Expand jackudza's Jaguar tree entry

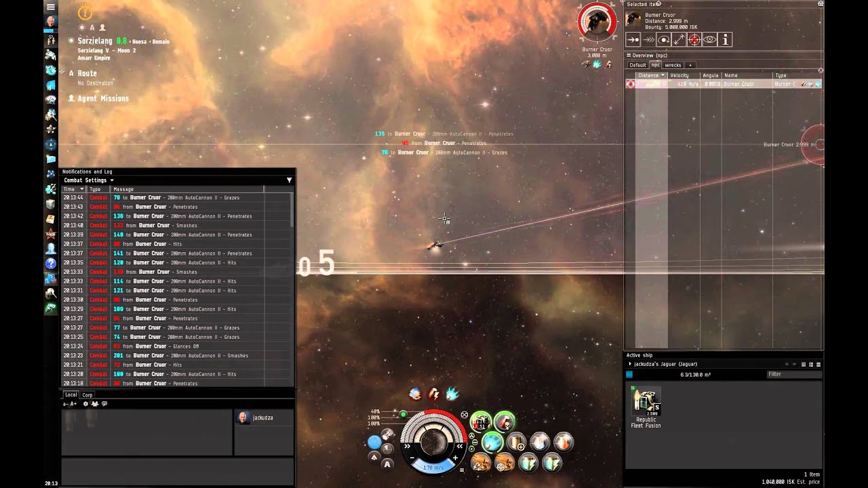tap(630, 364)
